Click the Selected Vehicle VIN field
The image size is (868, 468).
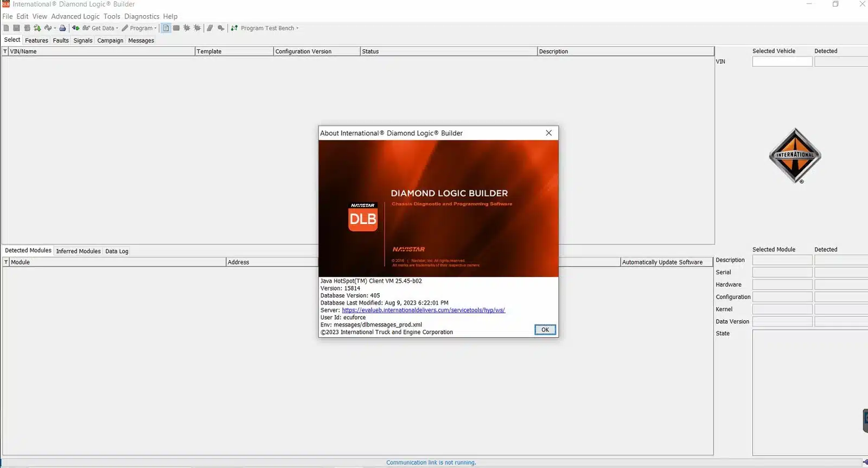pyautogui.click(x=782, y=62)
